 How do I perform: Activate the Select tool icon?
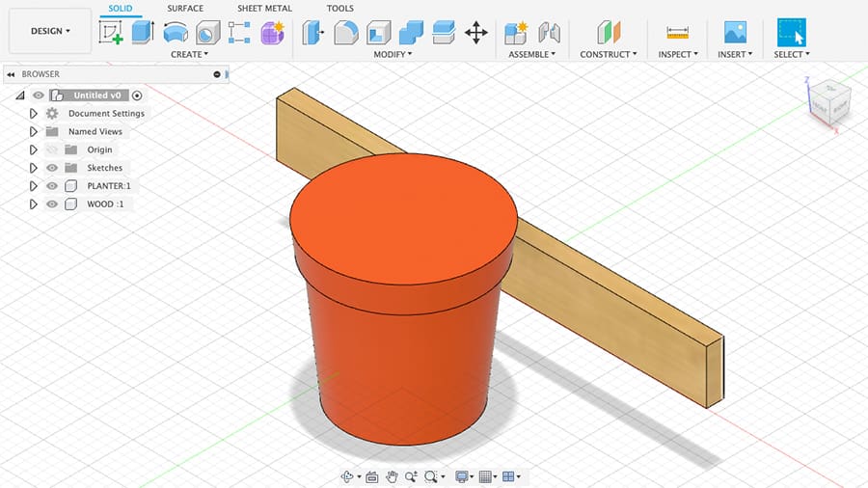[792, 32]
